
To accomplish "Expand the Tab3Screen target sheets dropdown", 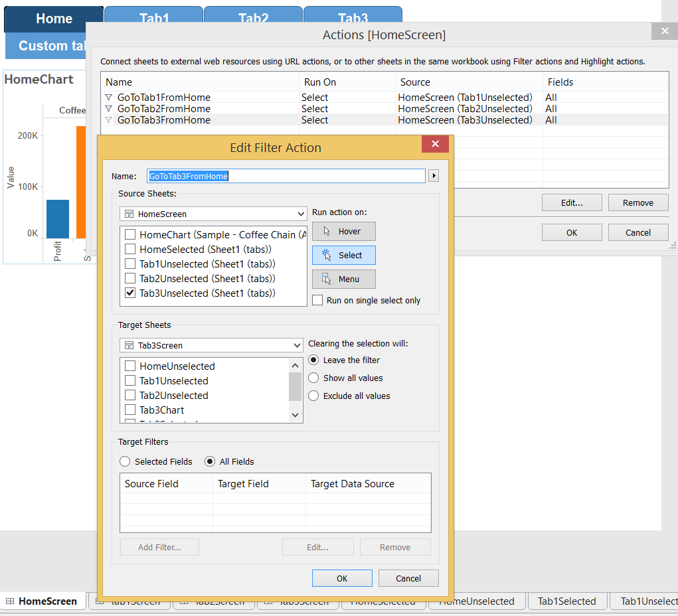I will tap(211, 345).
